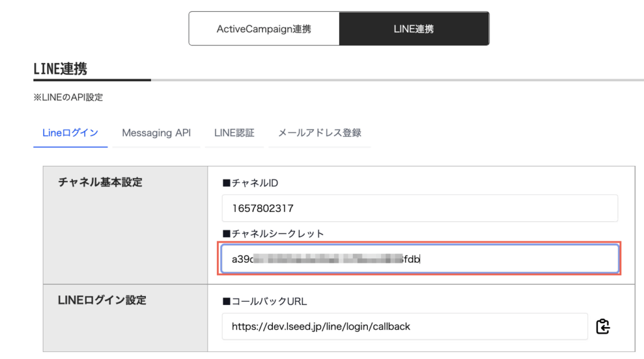Click the blurred part of the channel secret
This screenshot has height=359, width=644.
327,258
